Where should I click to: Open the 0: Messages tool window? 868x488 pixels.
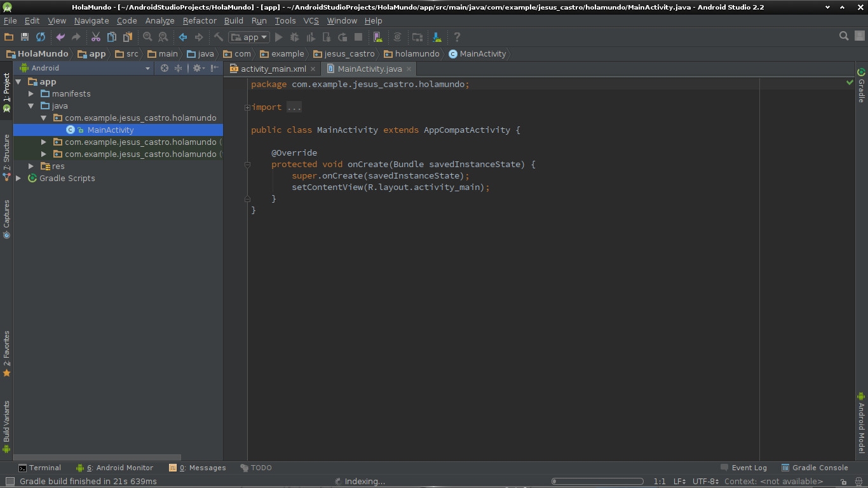tap(197, 468)
